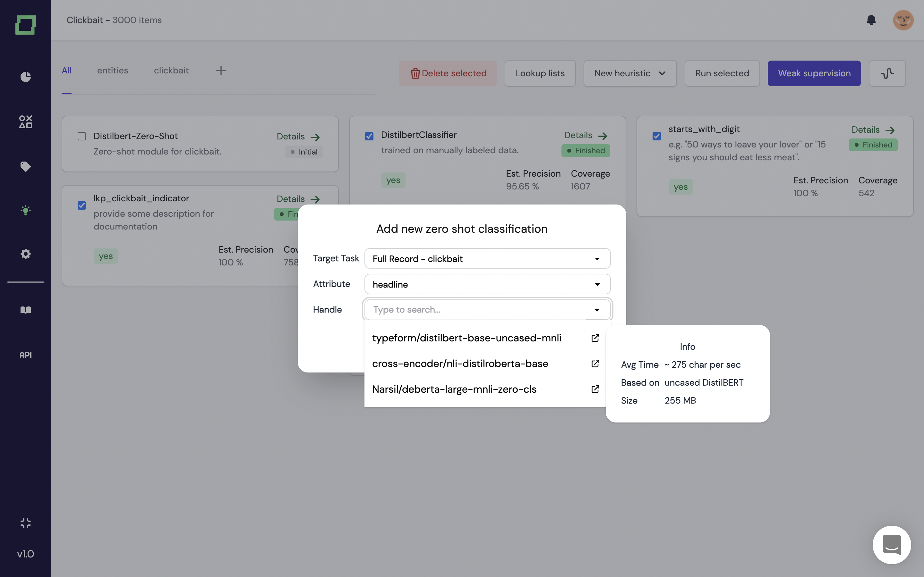Uncheck the DistilbertClassifier checkbox
Viewport: 924px width, 577px height.
coord(369,136)
